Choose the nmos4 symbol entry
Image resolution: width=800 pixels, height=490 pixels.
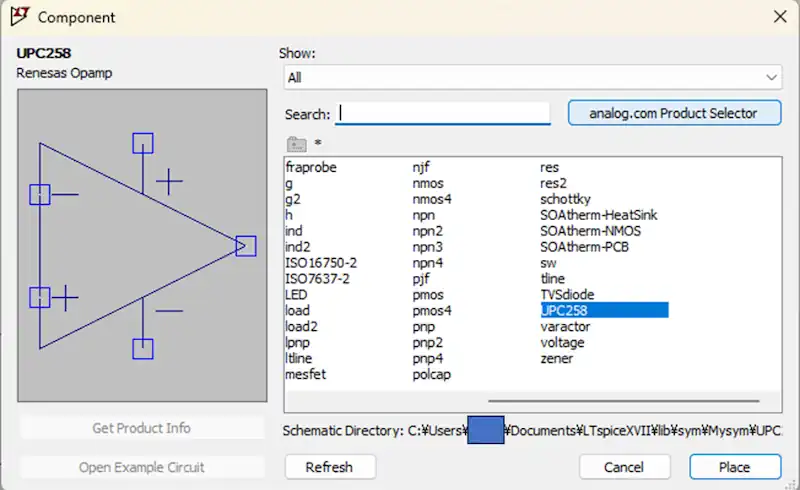pos(432,199)
